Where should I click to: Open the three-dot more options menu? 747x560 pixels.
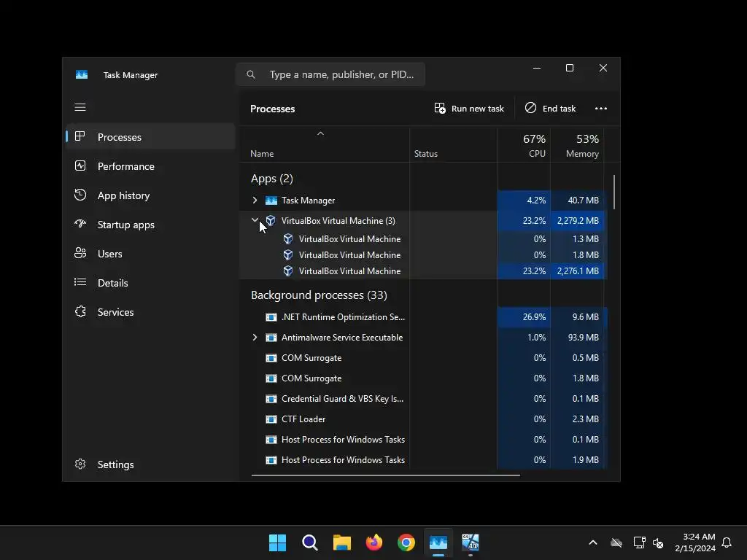pyautogui.click(x=601, y=109)
